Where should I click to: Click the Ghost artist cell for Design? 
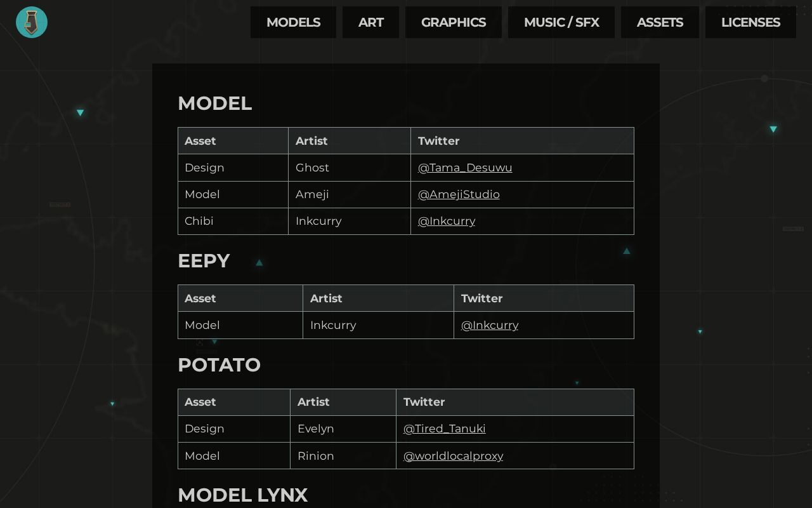point(312,168)
